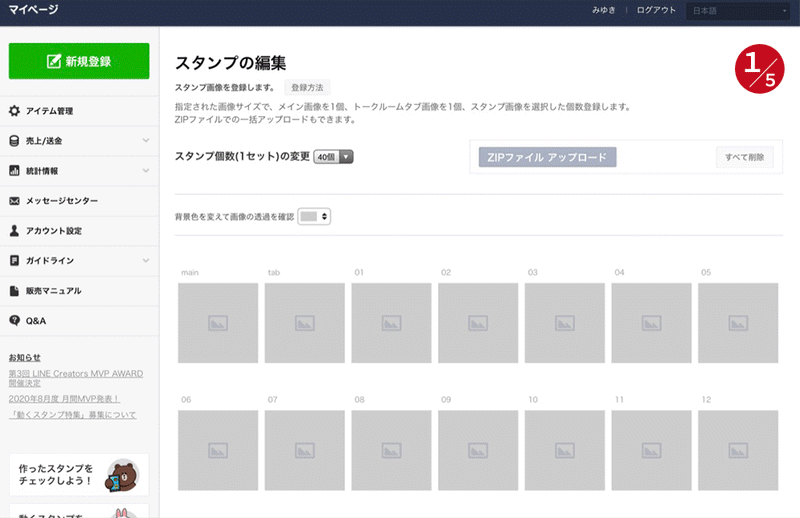
Task: Select stamp slot 11 placeholder
Action: (652, 450)
